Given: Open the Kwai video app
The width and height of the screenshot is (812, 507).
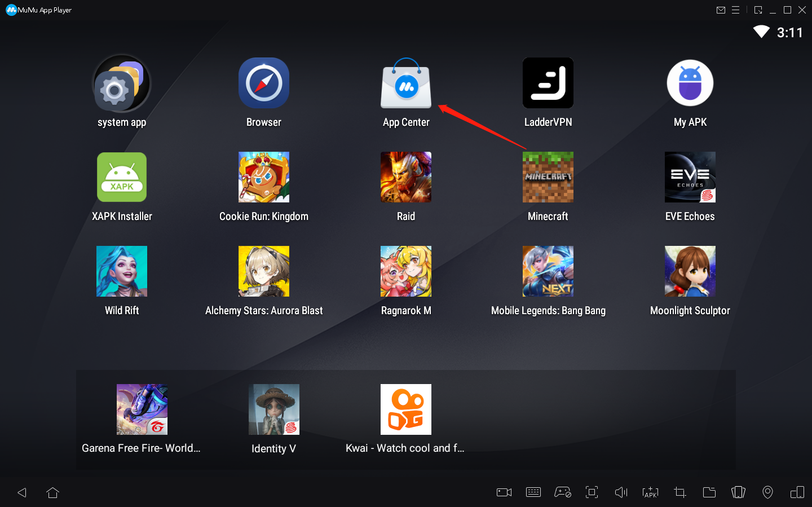Looking at the screenshot, I should pos(406,409).
